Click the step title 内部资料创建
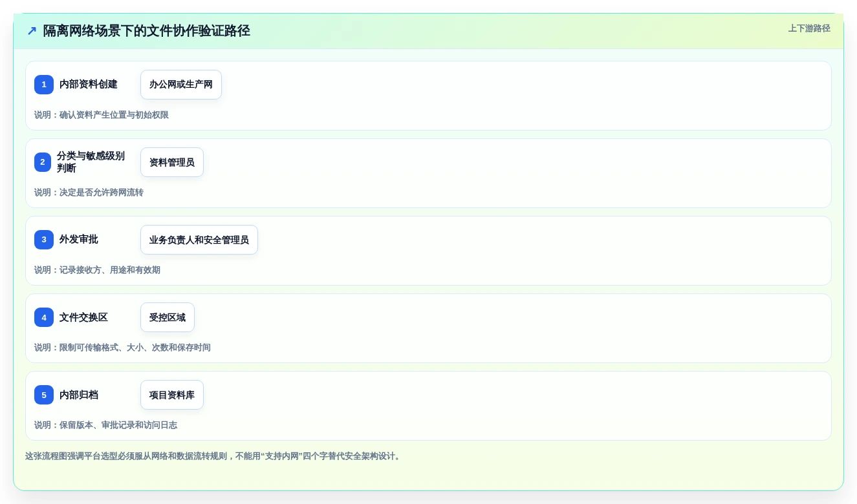 pos(89,85)
